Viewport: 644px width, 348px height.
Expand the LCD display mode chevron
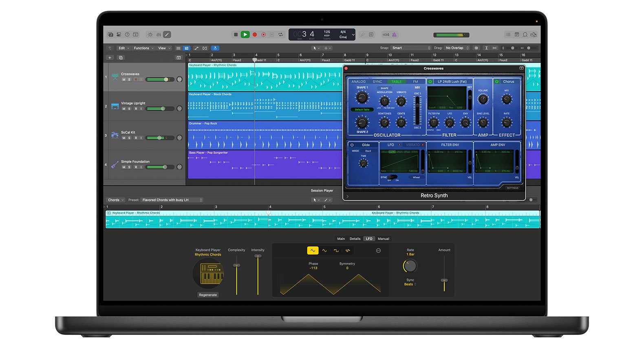(x=353, y=35)
